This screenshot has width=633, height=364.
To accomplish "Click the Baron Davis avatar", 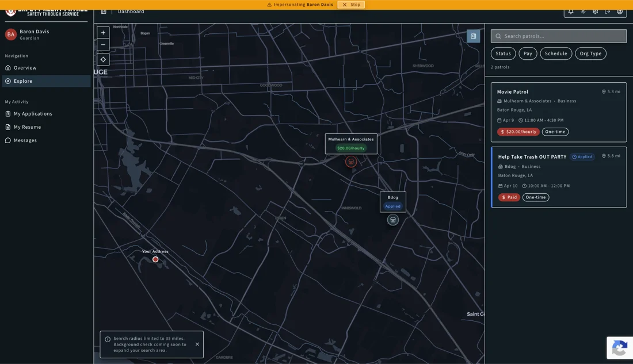I will [11, 35].
